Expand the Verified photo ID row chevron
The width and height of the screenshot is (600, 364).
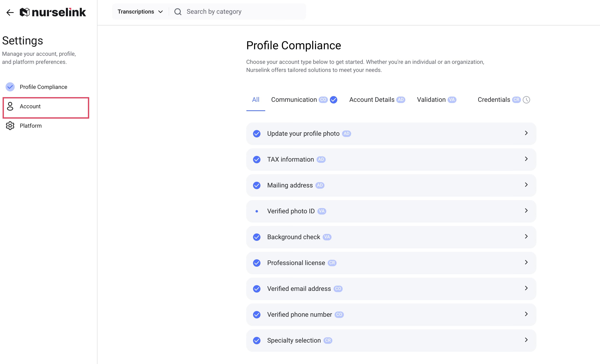pyautogui.click(x=526, y=211)
